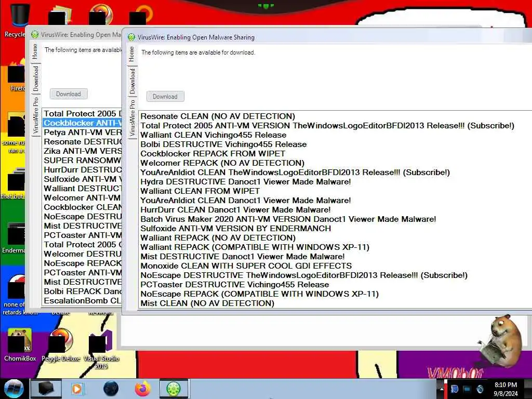The height and width of the screenshot is (399, 532).
Task: Click the hamster character on the desktop
Action: point(502,342)
